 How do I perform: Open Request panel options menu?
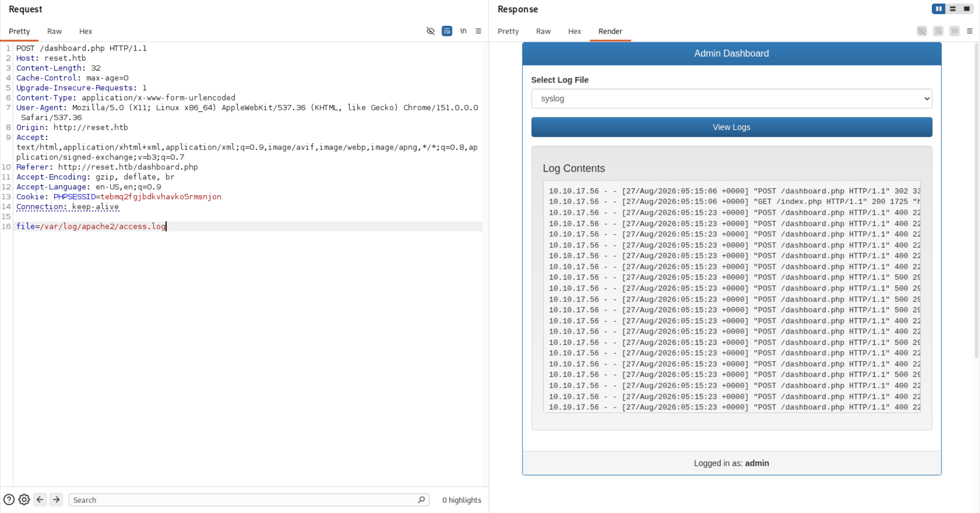478,31
